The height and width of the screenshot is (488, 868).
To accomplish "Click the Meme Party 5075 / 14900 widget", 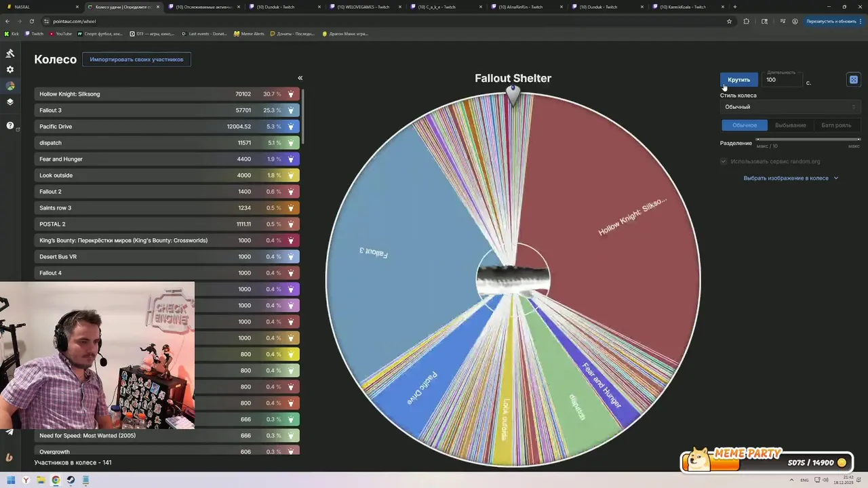I will click(x=766, y=461).
